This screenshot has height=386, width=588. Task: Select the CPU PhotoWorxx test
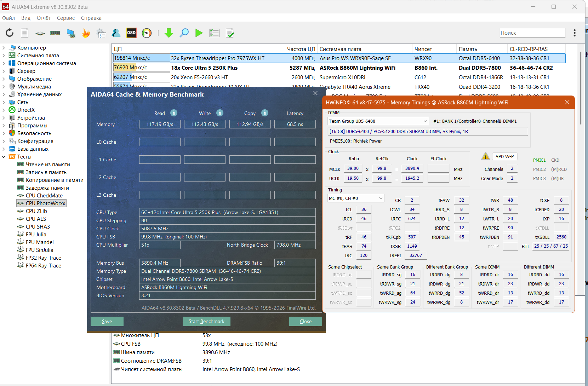point(41,203)
